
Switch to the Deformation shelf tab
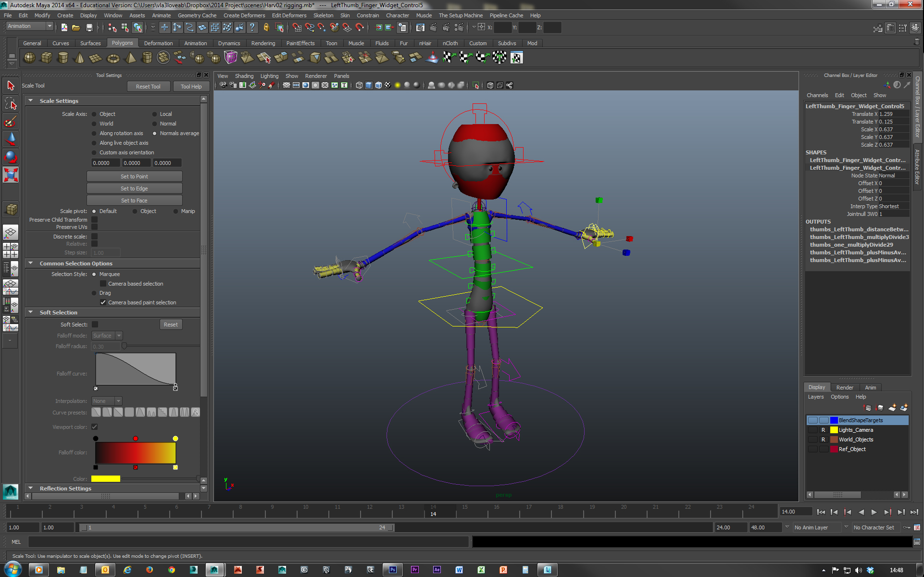[158, 43]
